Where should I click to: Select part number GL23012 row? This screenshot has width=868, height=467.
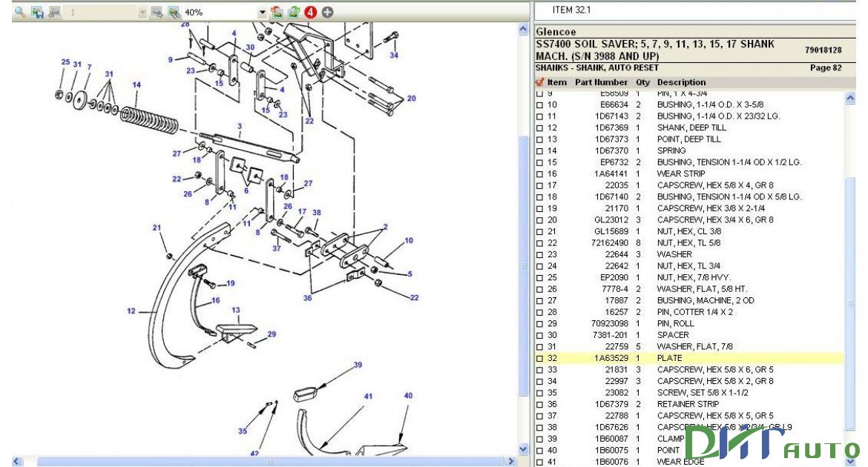(689, 220)
